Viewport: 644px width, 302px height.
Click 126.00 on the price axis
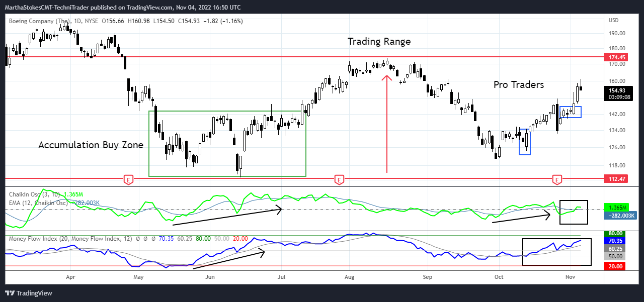click(x=617, y=148)
